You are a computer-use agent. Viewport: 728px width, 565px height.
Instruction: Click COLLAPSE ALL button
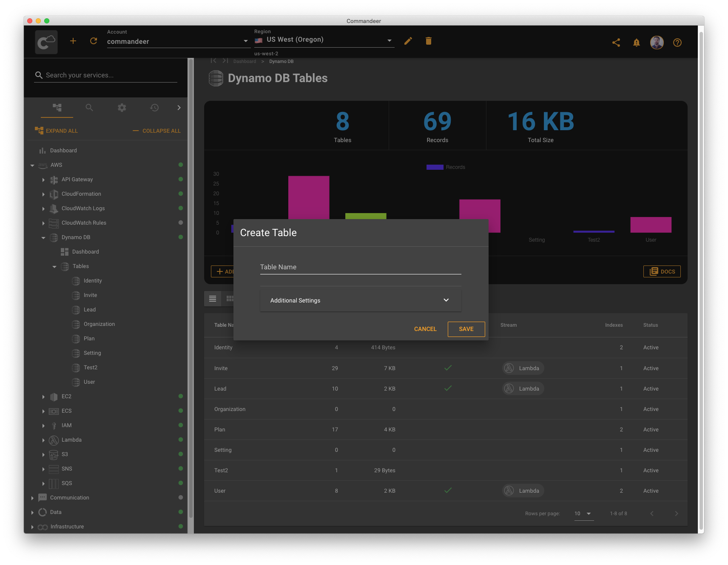156,131
